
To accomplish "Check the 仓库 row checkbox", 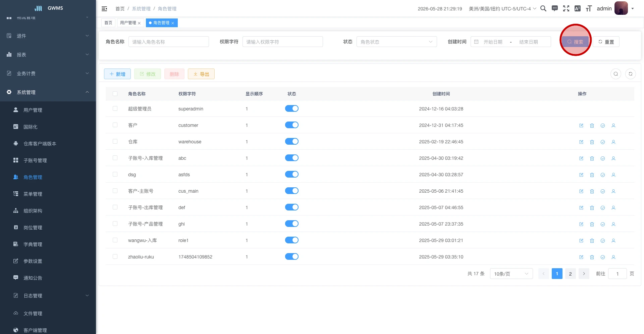I will 115,141.
